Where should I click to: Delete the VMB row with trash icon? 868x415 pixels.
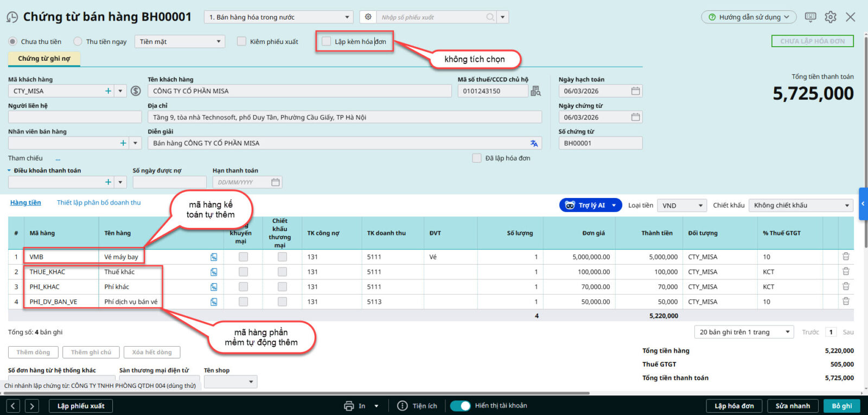click(846, 257)
